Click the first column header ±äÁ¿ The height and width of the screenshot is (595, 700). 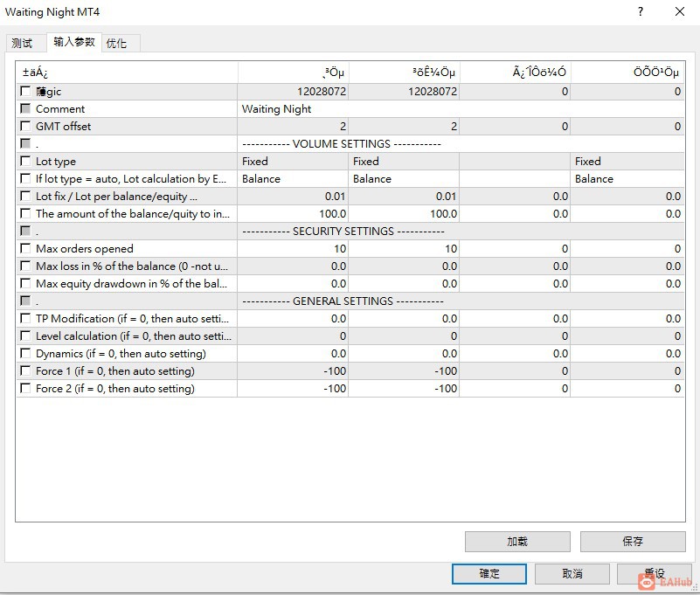point(128,73)
